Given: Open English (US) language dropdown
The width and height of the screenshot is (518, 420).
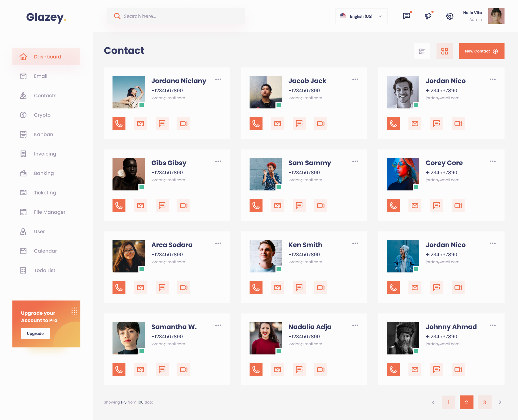Looking at the screenshot, I should coord(361,16).
